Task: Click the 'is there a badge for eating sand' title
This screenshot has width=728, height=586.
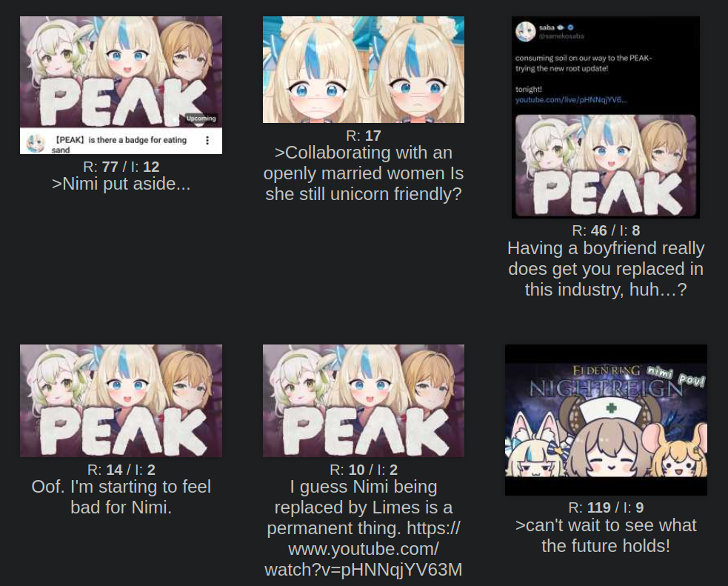Action: 121,144
